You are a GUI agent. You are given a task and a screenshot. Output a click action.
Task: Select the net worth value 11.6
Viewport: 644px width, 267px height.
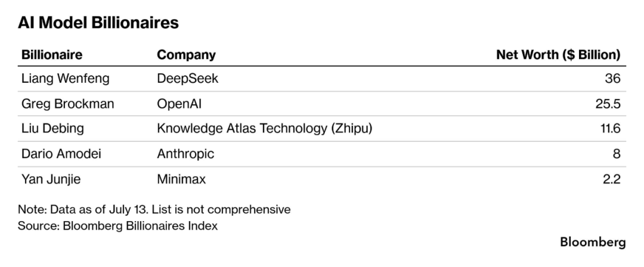click(x=611, y=129)
